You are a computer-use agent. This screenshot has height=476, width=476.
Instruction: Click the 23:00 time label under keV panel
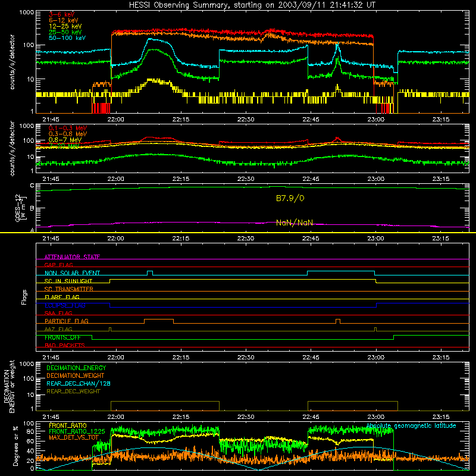pyautogui.click(x=376, y=120)
